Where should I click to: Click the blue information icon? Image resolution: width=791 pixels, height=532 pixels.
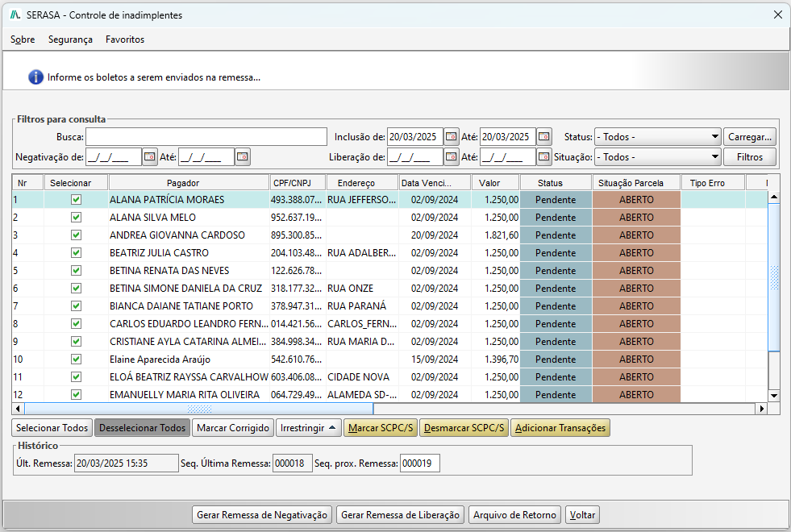click(35, 77)
